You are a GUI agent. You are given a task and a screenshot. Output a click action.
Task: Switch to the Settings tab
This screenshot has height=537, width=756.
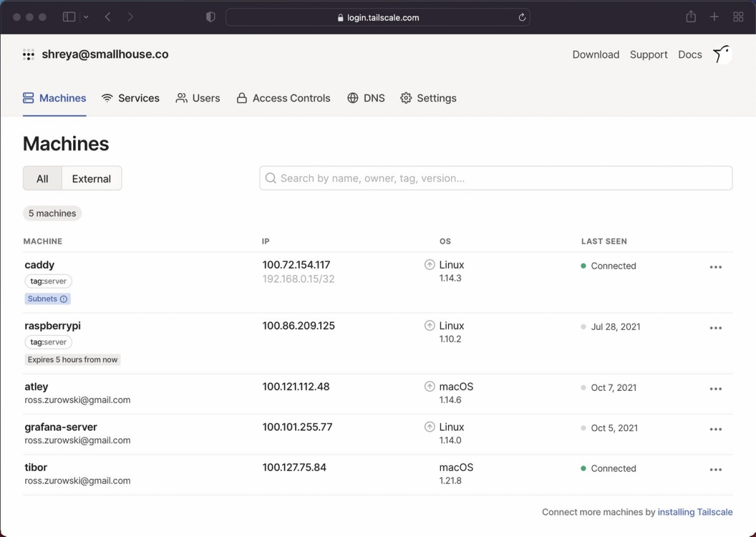pos(428,98)
